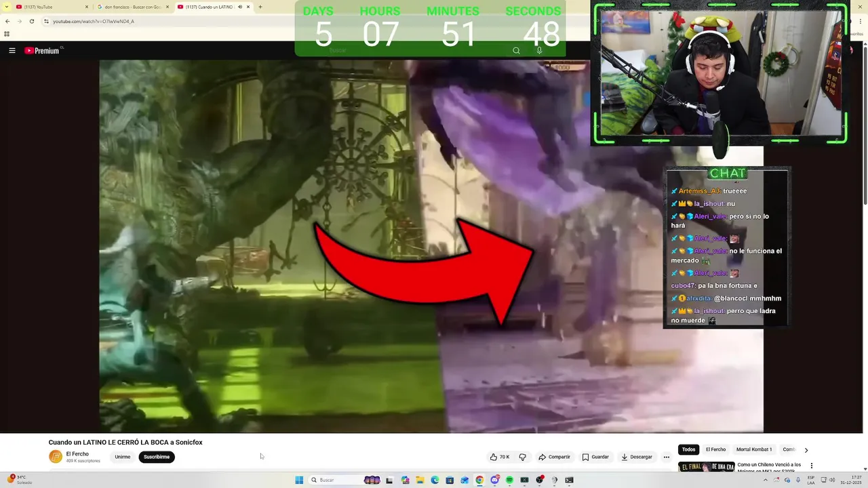Viewport: 868px width, 488px height.
Task: Like the video with thumbs-up button
Action: coord(499,457)
